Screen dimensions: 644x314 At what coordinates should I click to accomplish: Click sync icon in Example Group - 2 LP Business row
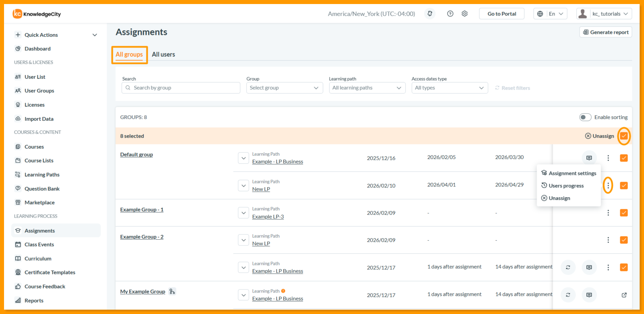point(568,267)
